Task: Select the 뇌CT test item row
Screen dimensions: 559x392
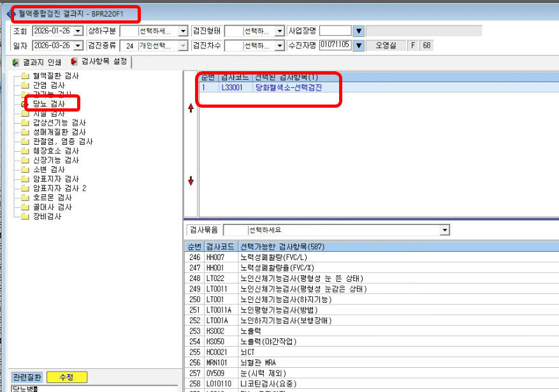Action: tap(372, 352)
